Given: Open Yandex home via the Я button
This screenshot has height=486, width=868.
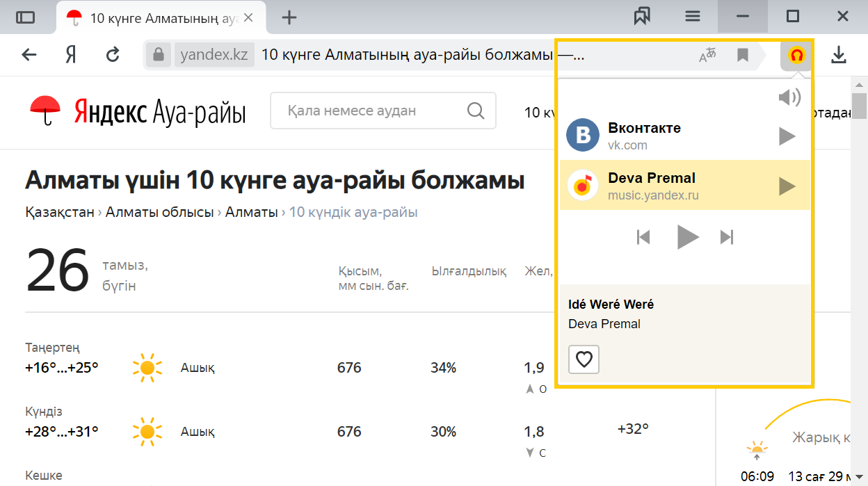Looking at the screenshot, I should click(70, 55).
